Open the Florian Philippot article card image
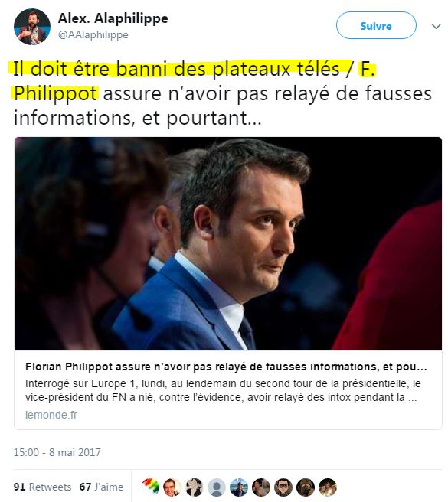 pos(228,243)
